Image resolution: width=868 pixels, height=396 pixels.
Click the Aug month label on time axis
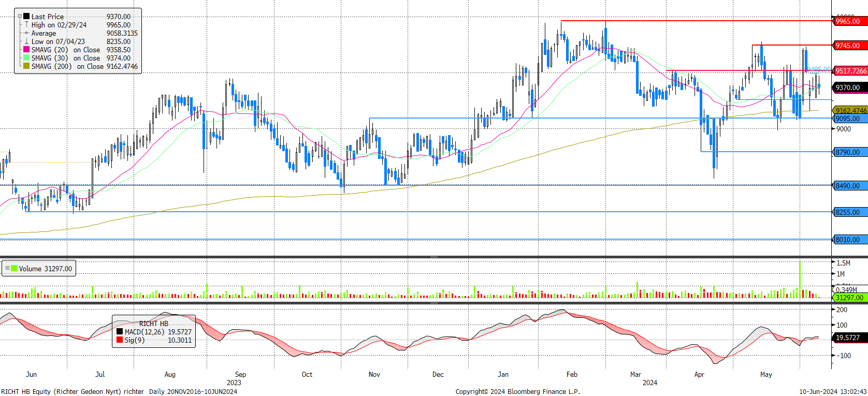point(170,374)
